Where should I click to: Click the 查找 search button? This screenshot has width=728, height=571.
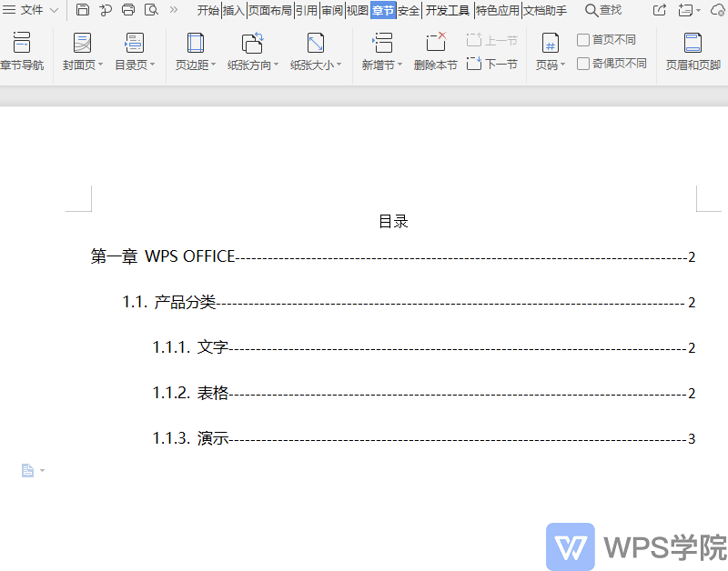[603, 10]
